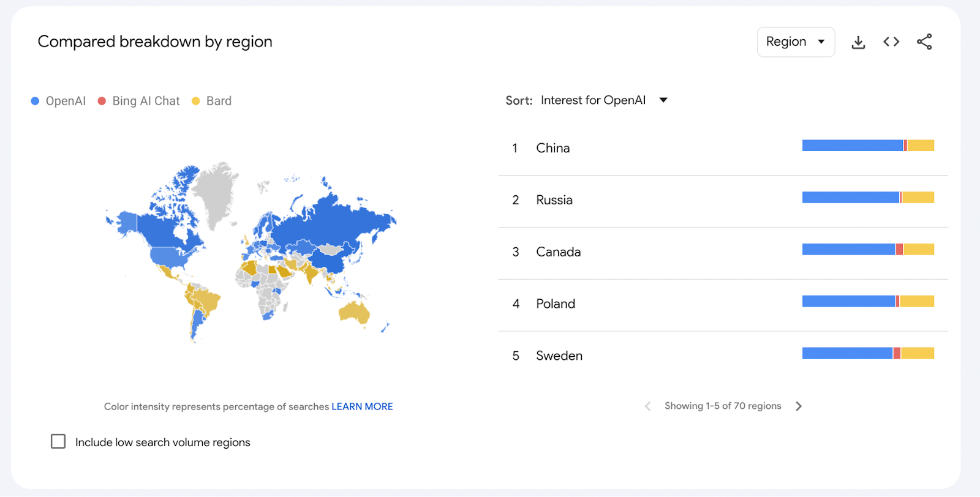
Task: Click the red Bing AI Chat legend dot
Action: [x=102, y=101]
